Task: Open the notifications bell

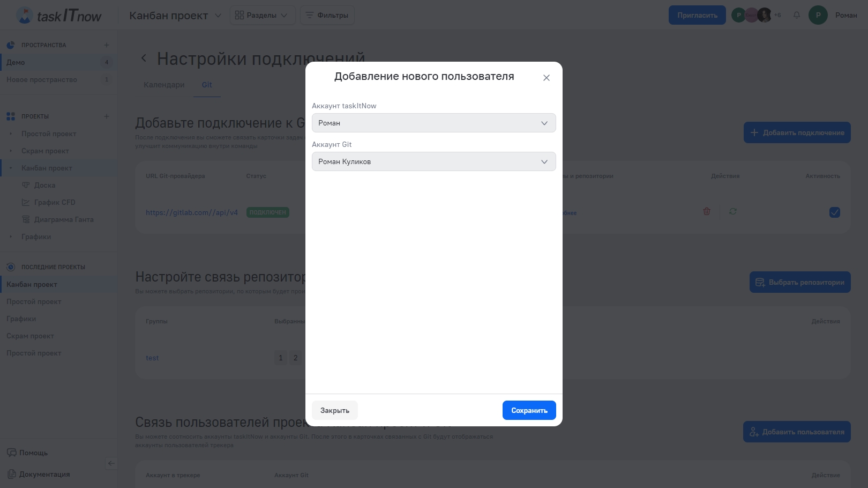Action: click(796, 15)
